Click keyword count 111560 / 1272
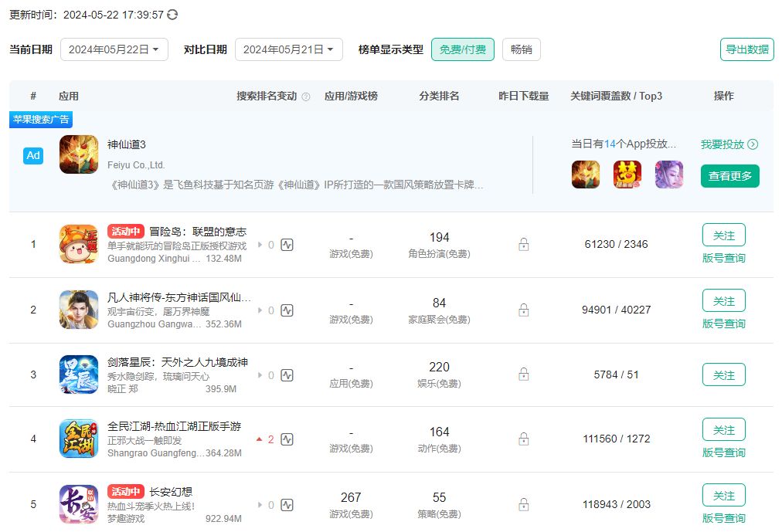 617,439
